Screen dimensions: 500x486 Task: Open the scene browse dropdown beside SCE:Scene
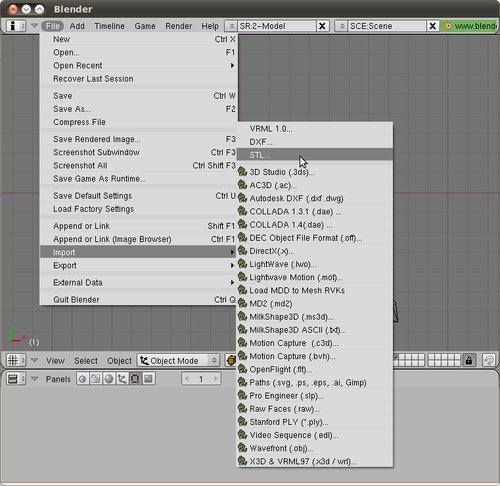tap(341, 26)
